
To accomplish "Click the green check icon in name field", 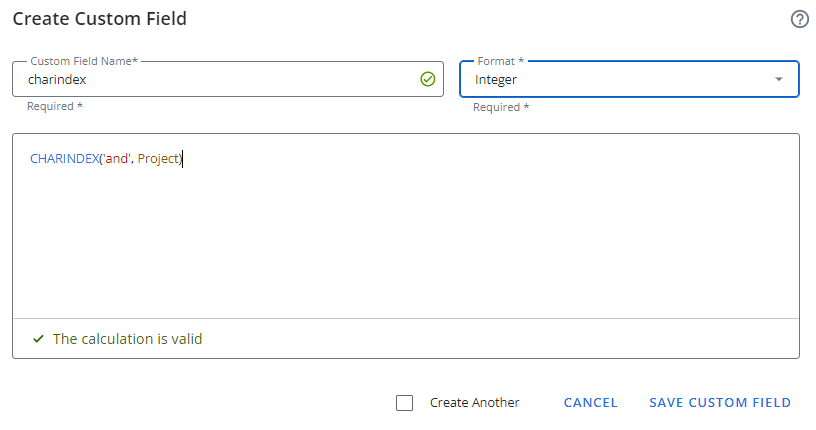I will tap(428, 79).
